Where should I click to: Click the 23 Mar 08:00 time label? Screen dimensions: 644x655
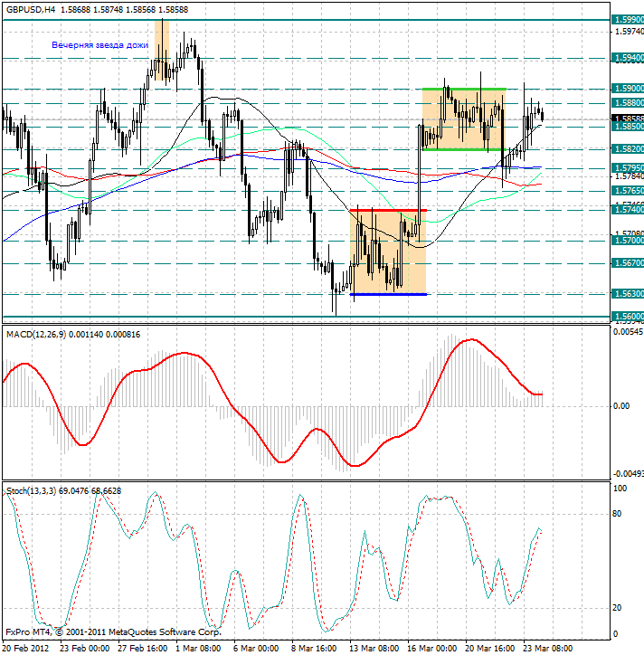(548, 649)
